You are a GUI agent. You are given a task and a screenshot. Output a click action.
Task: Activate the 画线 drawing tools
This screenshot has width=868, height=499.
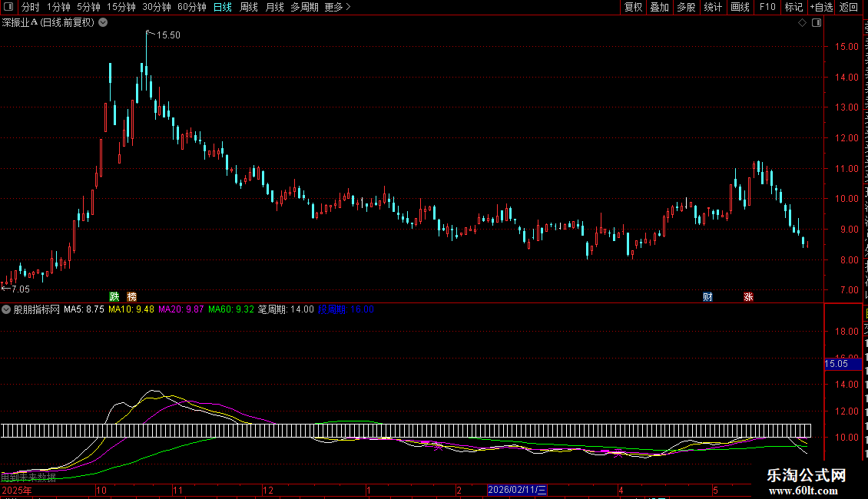click(x=740, y=7)
